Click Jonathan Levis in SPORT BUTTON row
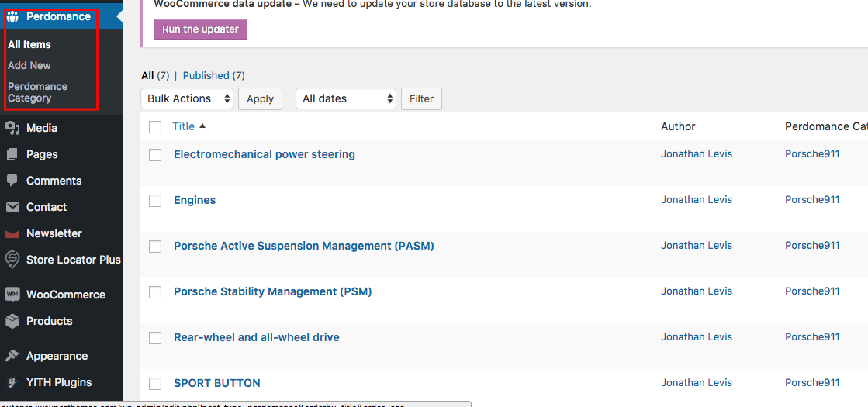The width and height of the screenshot is (868, 407). [697, 383]
